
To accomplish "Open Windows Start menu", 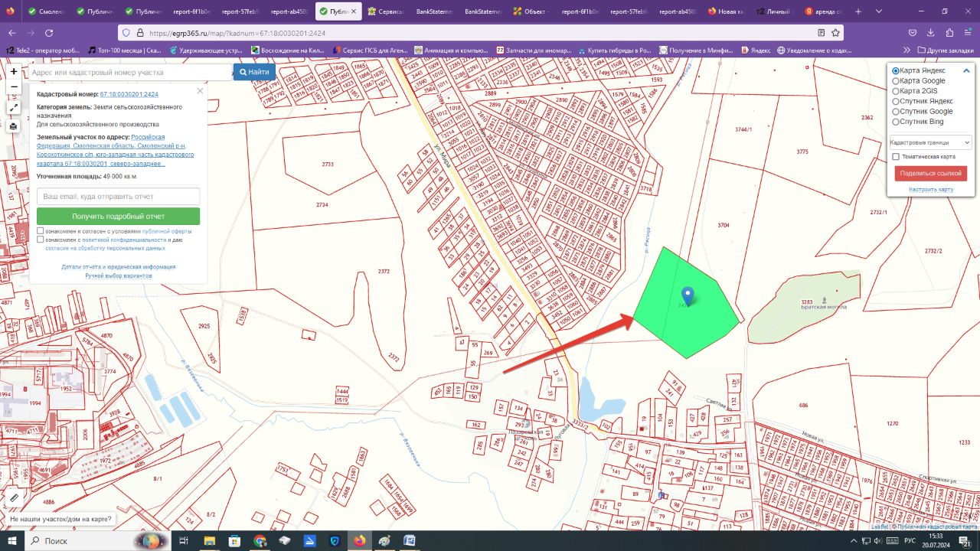I will [13, 540].
